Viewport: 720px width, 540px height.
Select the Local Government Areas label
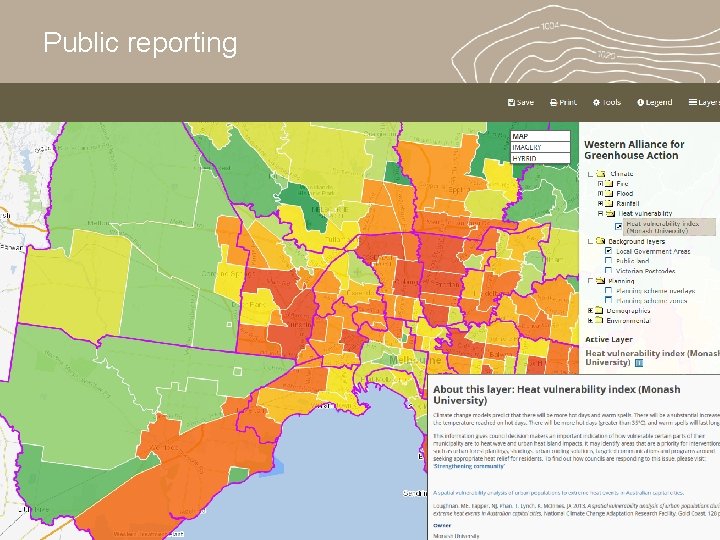tap(653, 251)
